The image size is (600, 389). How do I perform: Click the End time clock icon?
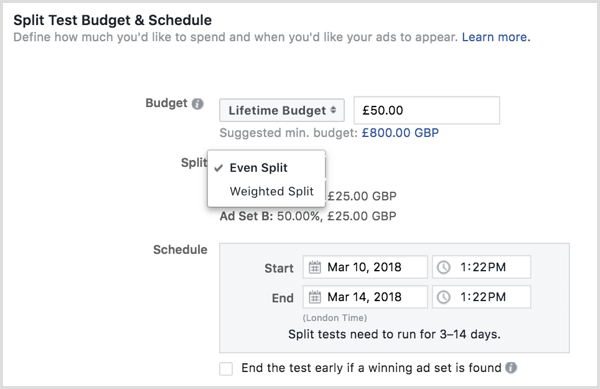[x=443, y=297]
